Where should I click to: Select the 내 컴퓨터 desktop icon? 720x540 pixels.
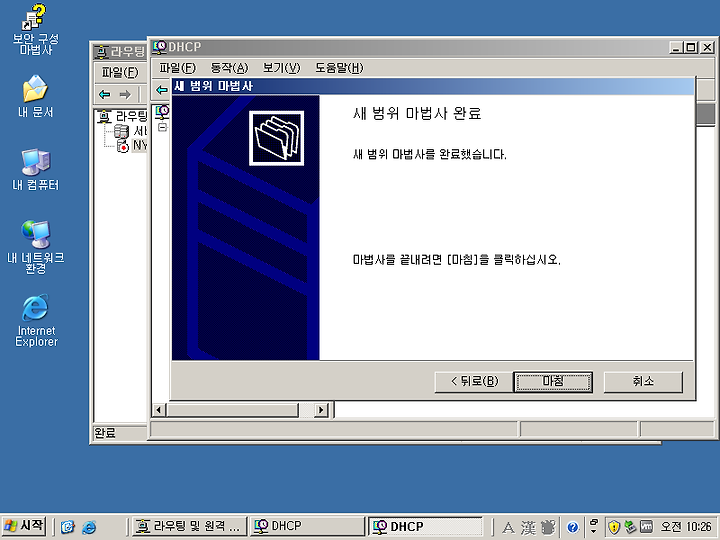pyautogui.click(x=35, y=169)
